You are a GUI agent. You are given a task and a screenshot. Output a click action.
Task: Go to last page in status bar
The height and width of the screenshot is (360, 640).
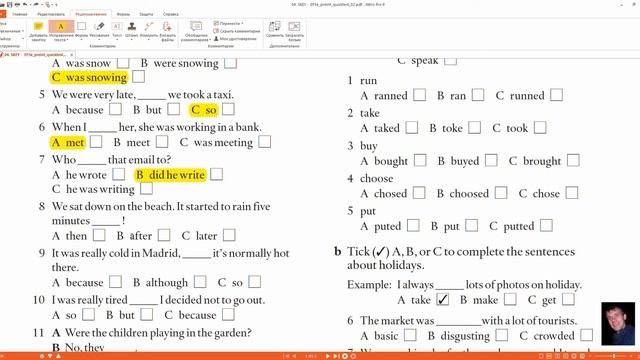pyautogui.click(x=336, y=356)
